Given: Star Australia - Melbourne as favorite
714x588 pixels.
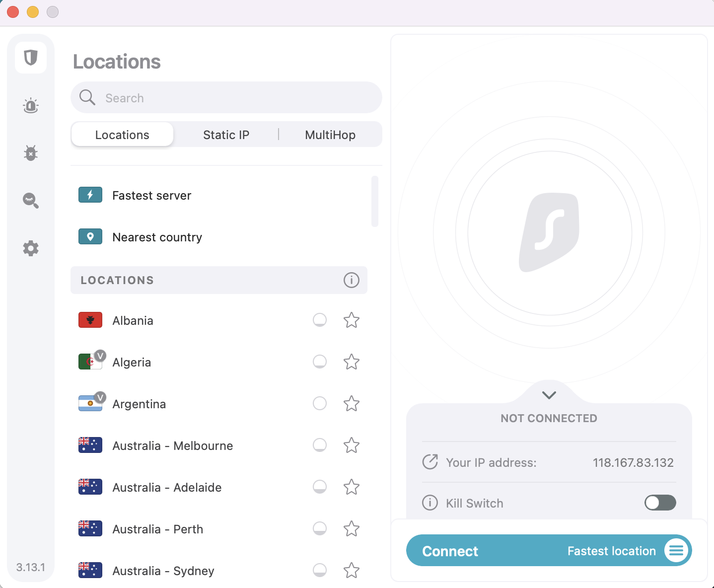Looking at the screenshot, I should point(352,445).
